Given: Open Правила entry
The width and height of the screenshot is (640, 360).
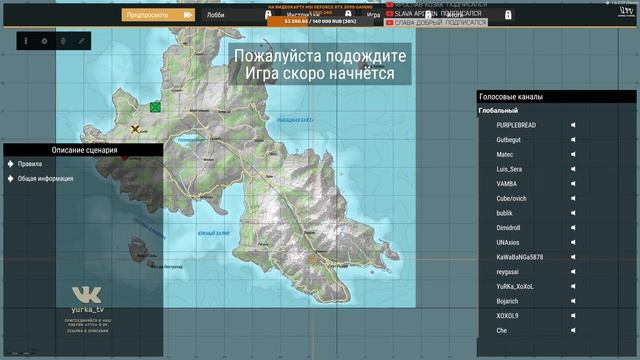Looking at the screenshot, I should (x=30, y=164).
